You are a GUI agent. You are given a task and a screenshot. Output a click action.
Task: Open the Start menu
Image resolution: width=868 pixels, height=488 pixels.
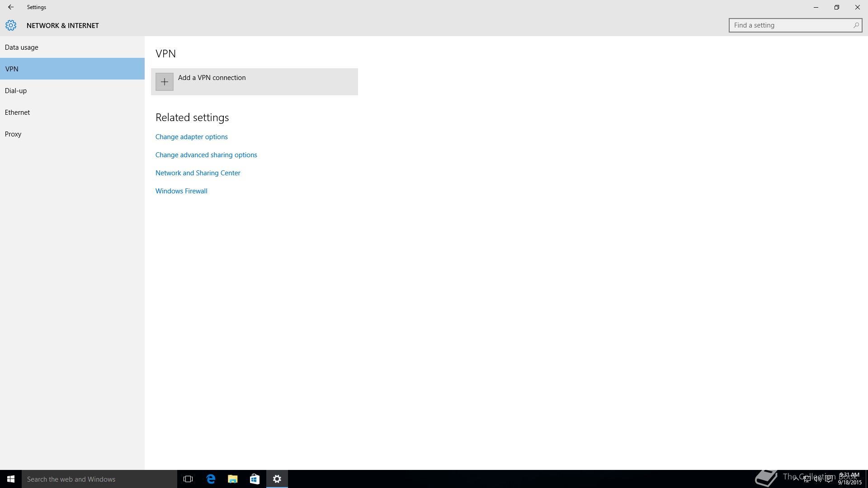click(11, 479)
